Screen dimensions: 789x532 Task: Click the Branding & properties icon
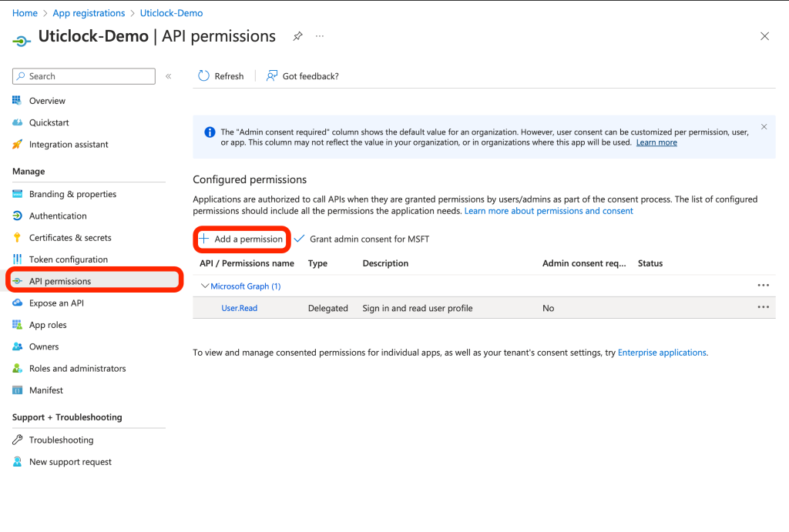17,194
